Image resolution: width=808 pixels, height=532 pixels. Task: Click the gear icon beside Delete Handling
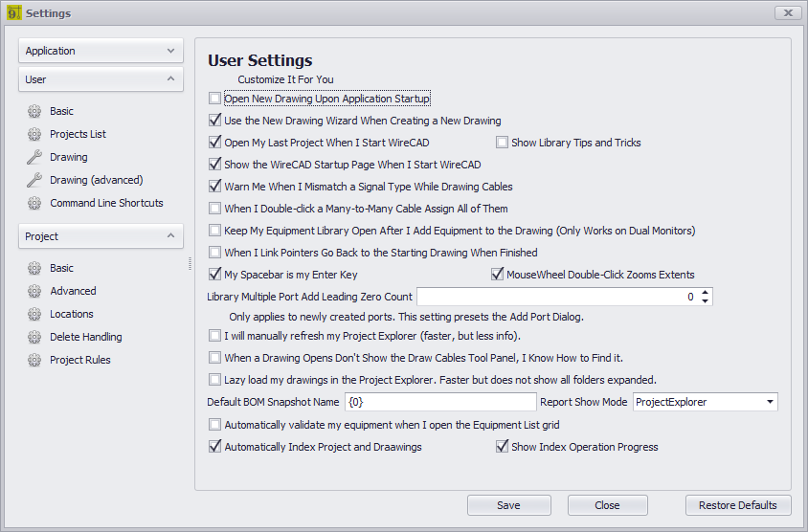tap(34, 338)
